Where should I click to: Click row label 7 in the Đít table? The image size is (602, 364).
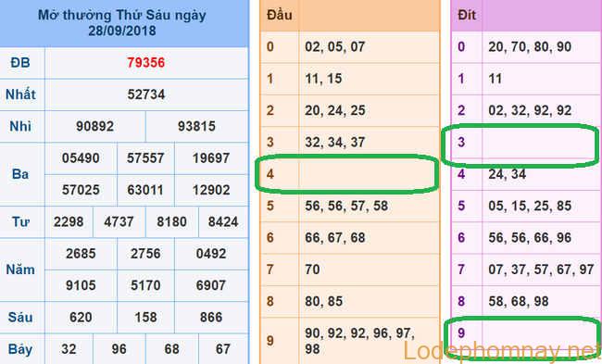[461, 270]
